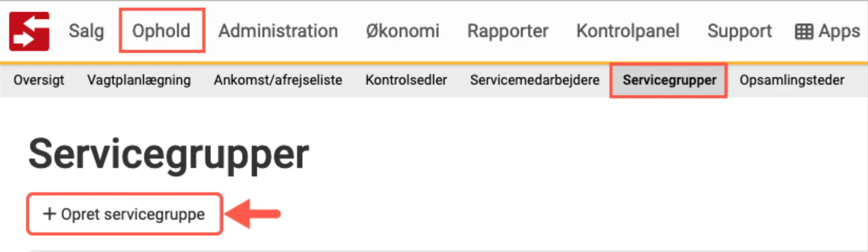Open the Økonomi menu
Viewport: 868px width, 252px height.
403,31
